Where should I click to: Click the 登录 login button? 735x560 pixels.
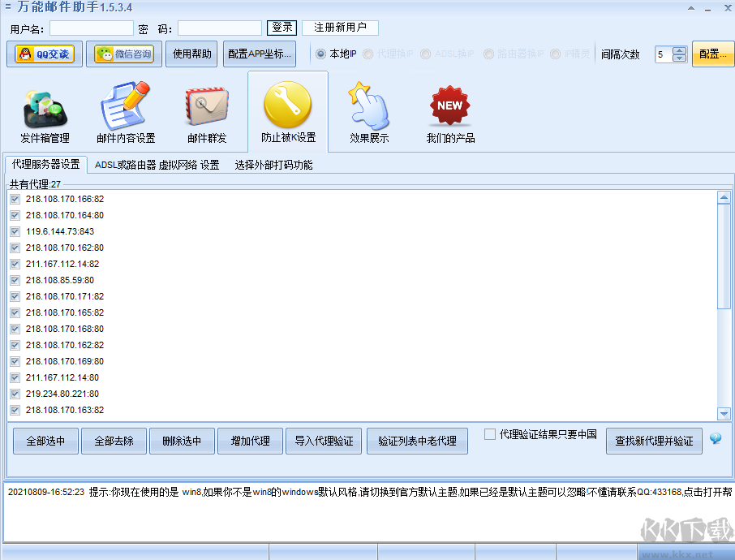282,27
